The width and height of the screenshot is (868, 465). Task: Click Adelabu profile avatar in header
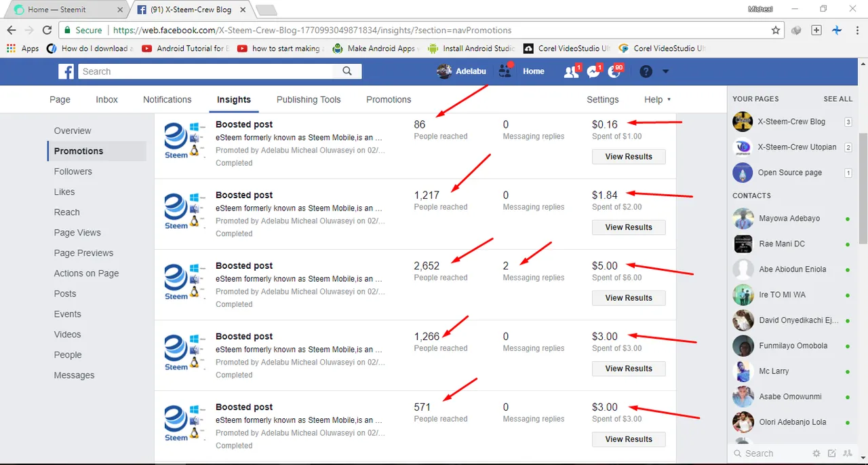(x=444, y=71)
